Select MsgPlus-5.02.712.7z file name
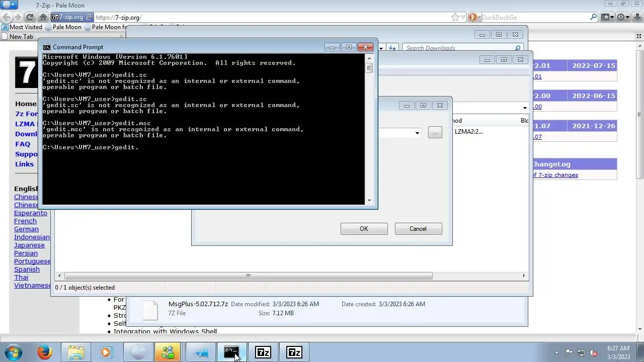The height and width of the screenshot is (362, 644). coord(198,304)
